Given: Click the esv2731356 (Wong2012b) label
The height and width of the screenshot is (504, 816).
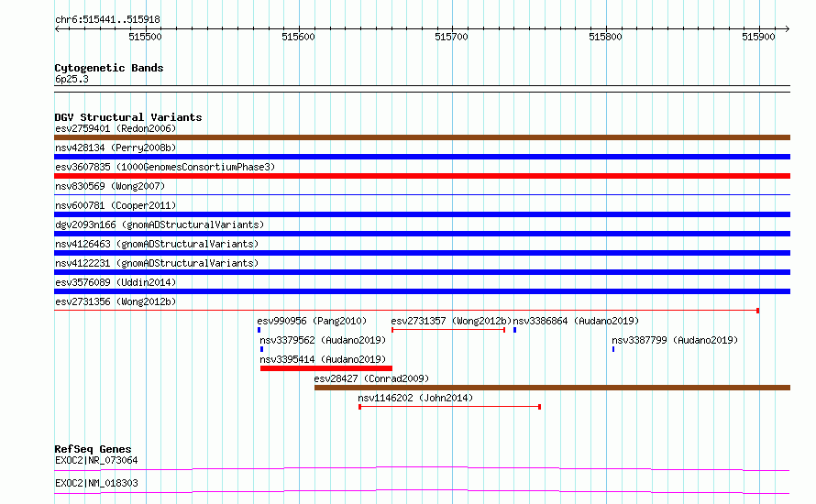Looking at the screenshot, I should 116,301.
